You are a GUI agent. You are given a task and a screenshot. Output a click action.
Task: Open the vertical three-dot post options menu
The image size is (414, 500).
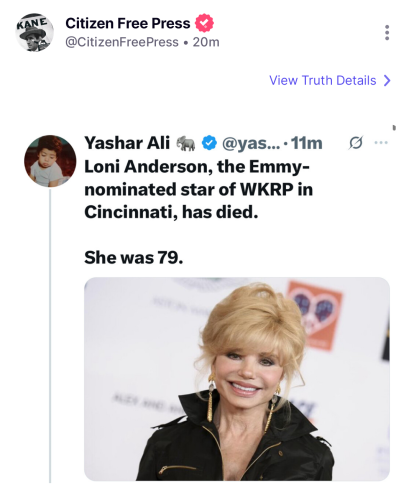point(387,32)
